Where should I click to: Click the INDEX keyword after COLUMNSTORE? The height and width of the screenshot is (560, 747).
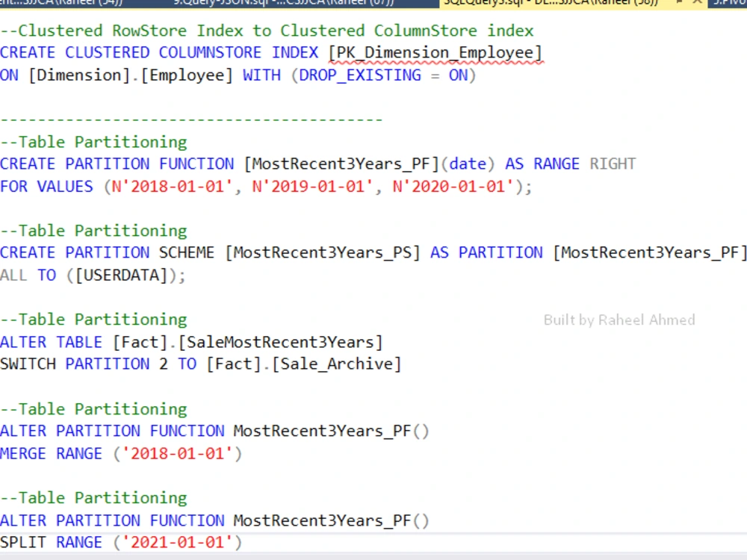click(x=295, y=52)
